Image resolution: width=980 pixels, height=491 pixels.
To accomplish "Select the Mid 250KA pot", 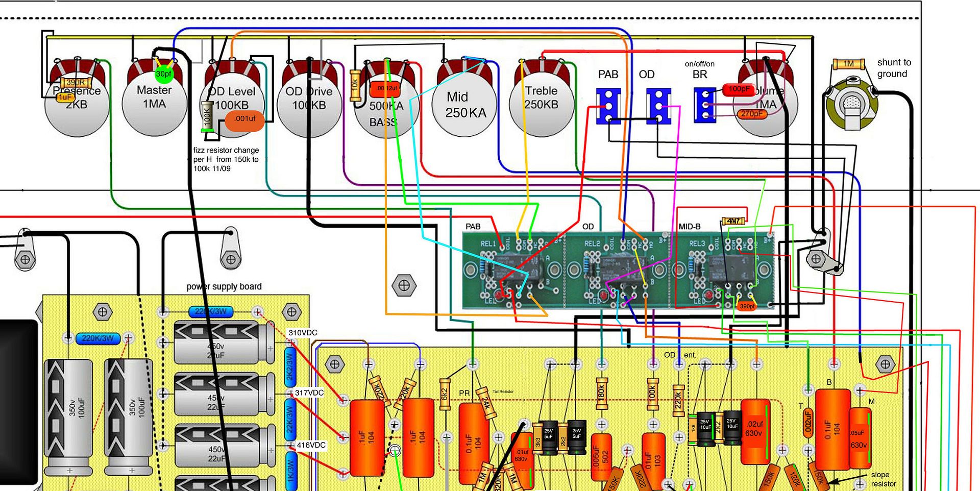I will click(464, 105).
